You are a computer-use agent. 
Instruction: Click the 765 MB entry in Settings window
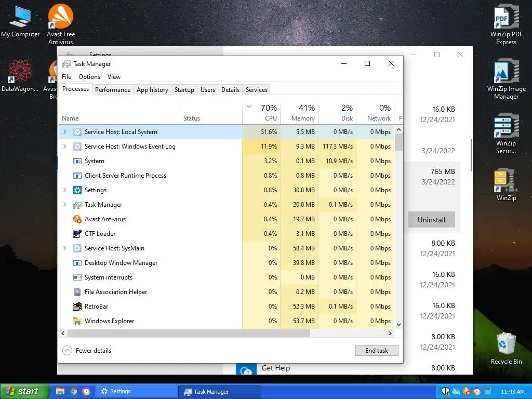[x=443, y=171]
